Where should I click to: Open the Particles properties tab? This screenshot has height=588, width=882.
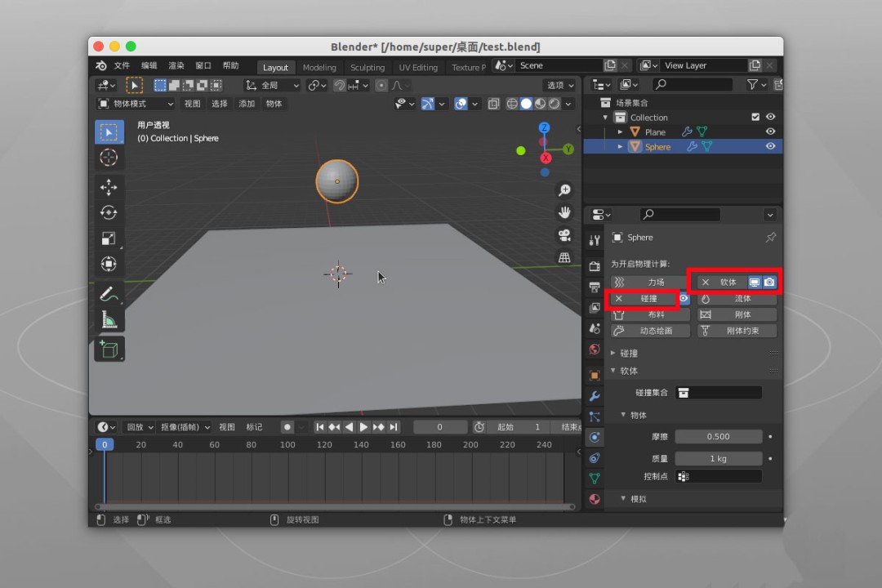pos(595,416)
